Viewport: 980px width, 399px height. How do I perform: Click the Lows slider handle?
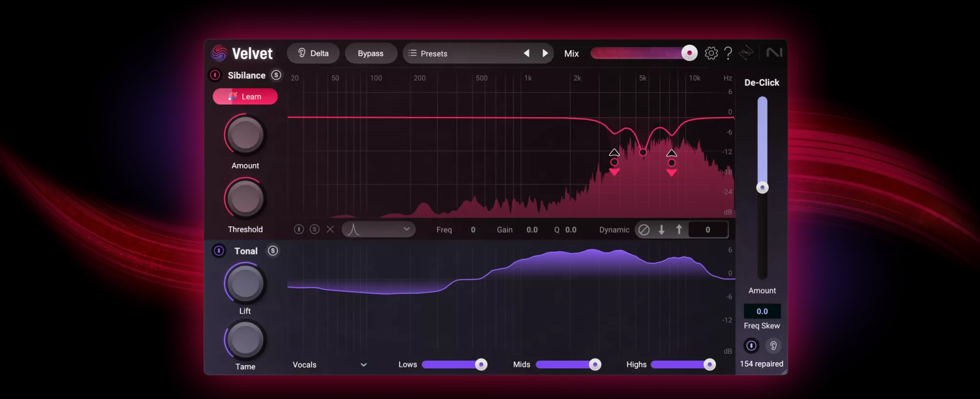481,365
